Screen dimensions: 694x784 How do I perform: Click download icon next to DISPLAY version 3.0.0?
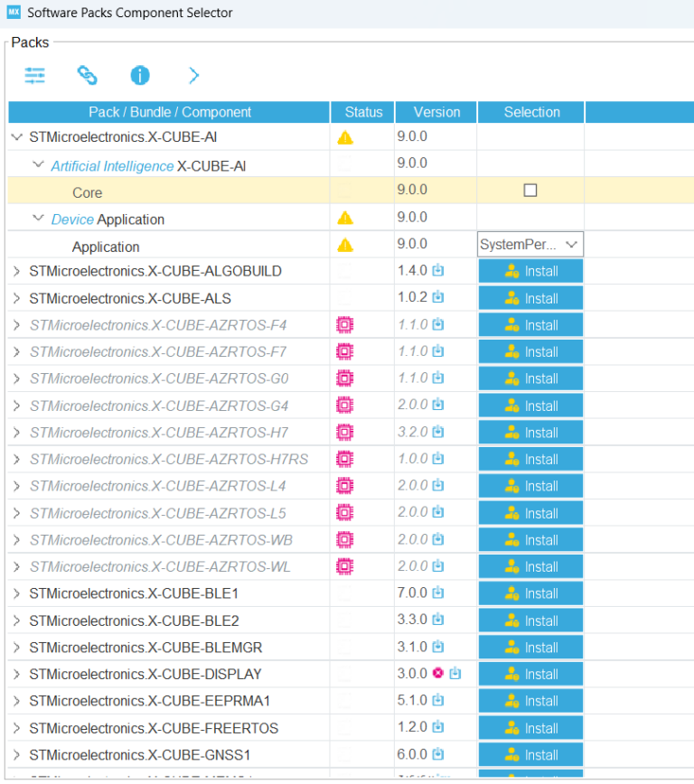pos(455,673)
